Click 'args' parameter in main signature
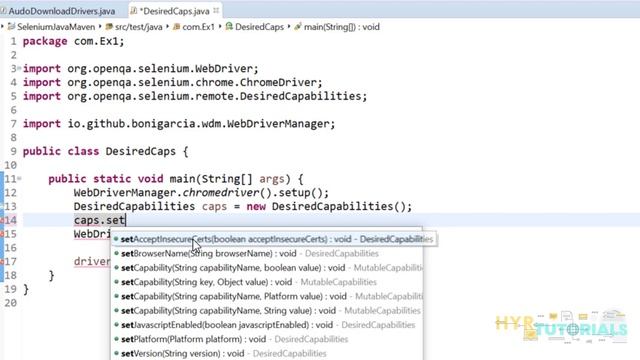640x360 pixels. click(x=272, y=179)
